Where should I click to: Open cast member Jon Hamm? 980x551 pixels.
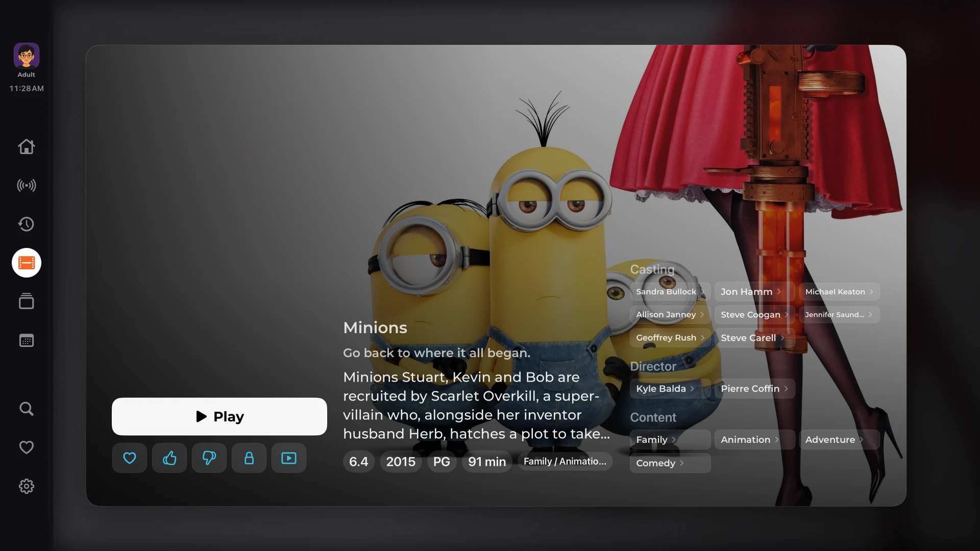pyautogui.click(x=755, y=292)
